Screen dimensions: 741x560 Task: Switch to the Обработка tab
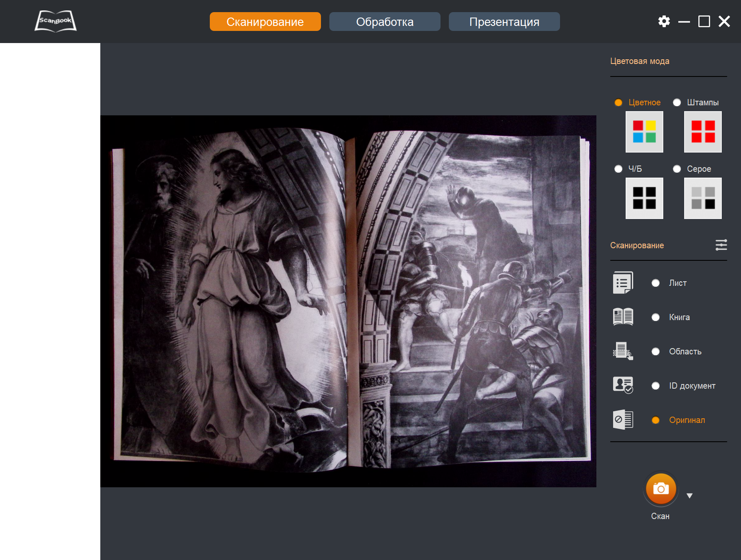pyautogui.click(x=385, y=21)
